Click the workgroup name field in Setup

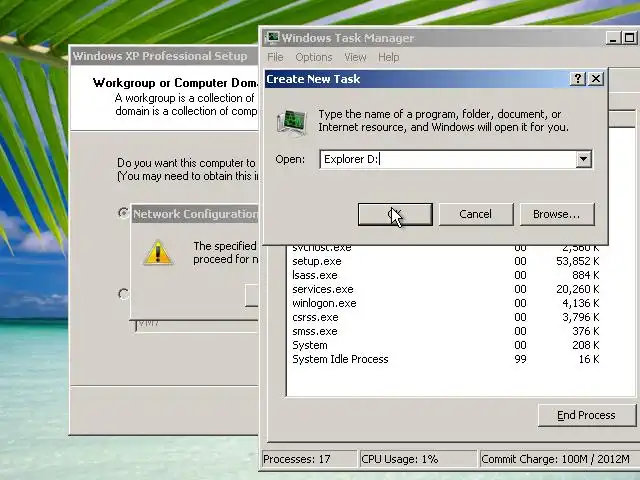(x=197, y=325)
